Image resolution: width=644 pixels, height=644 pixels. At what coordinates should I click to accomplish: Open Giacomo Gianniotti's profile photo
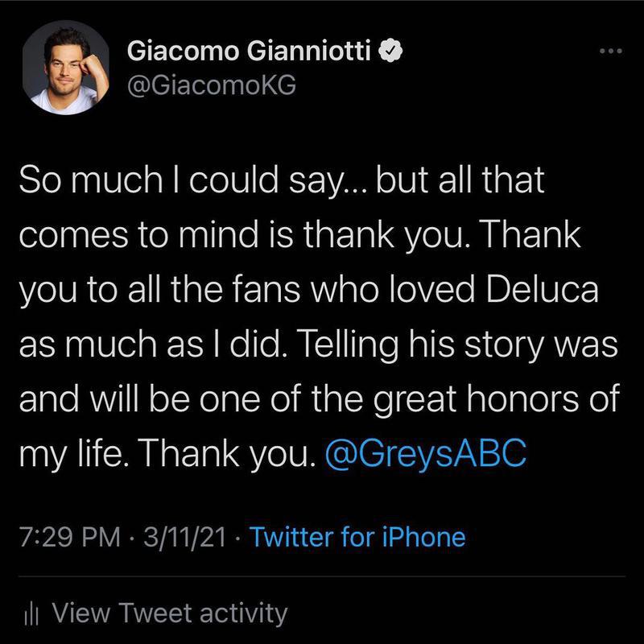coord(66,68)
